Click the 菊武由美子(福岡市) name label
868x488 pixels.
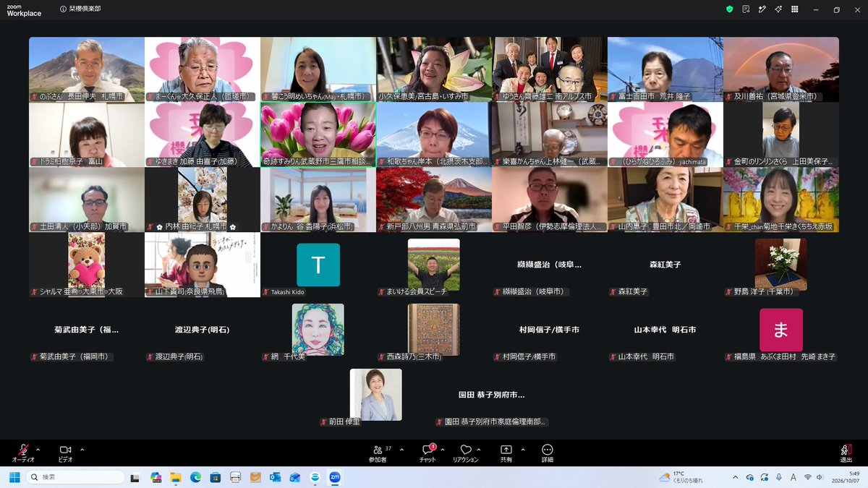[x=72, y=356]
